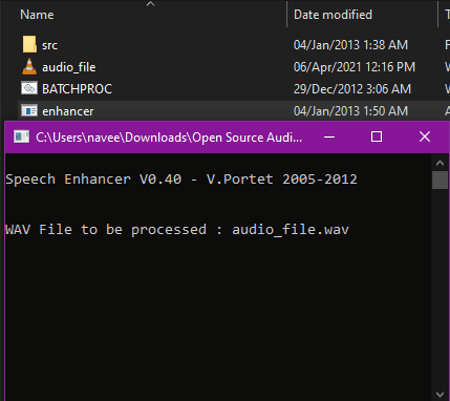
Task: Minimize the Speech Enhancer console window
Action: point(329,137)
